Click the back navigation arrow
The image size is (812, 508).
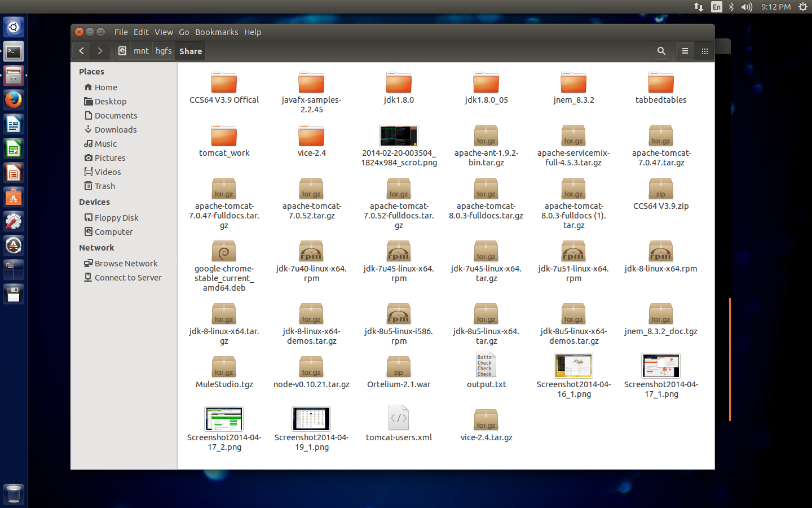(x=82, y=51)
